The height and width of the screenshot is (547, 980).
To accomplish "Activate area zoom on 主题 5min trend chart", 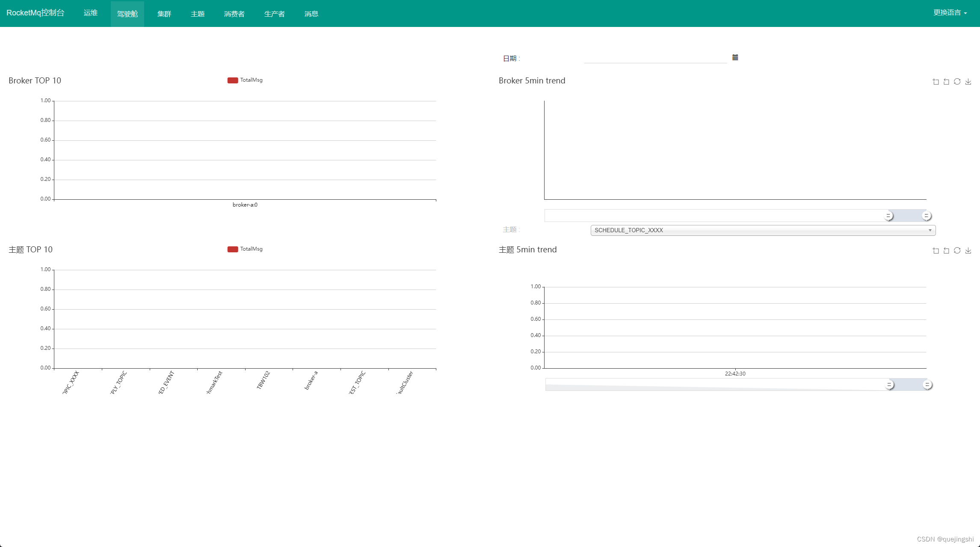I will click(x=936, y=251).
